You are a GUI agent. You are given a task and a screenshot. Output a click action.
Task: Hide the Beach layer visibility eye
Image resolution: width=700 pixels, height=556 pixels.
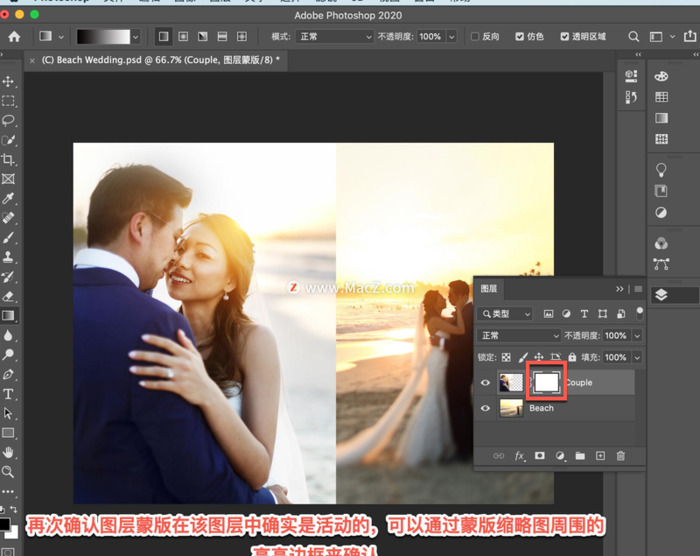[x=485, y=408]
